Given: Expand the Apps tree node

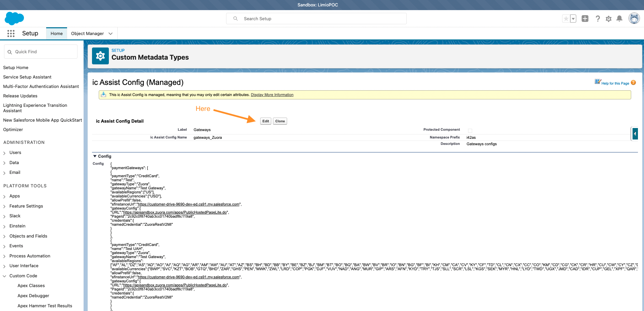Looking at the screenshot, I should 4,196.
